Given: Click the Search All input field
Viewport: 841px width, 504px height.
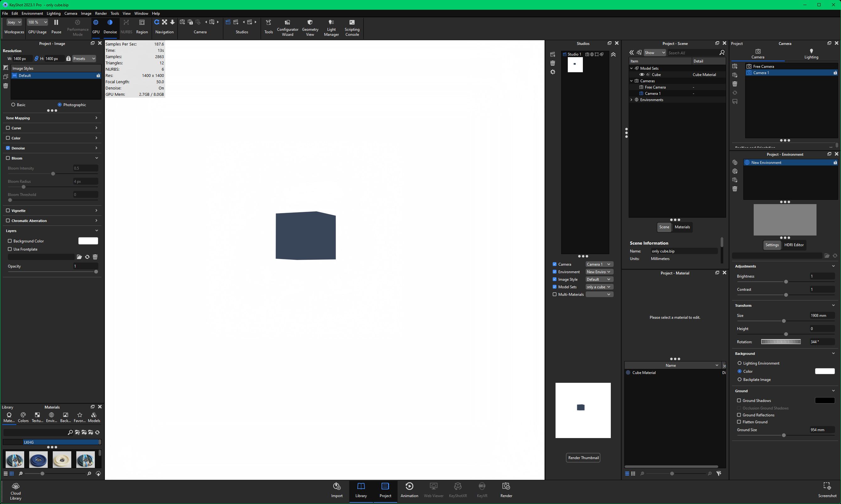Looking at the screenshot, I should coord(693,53).
